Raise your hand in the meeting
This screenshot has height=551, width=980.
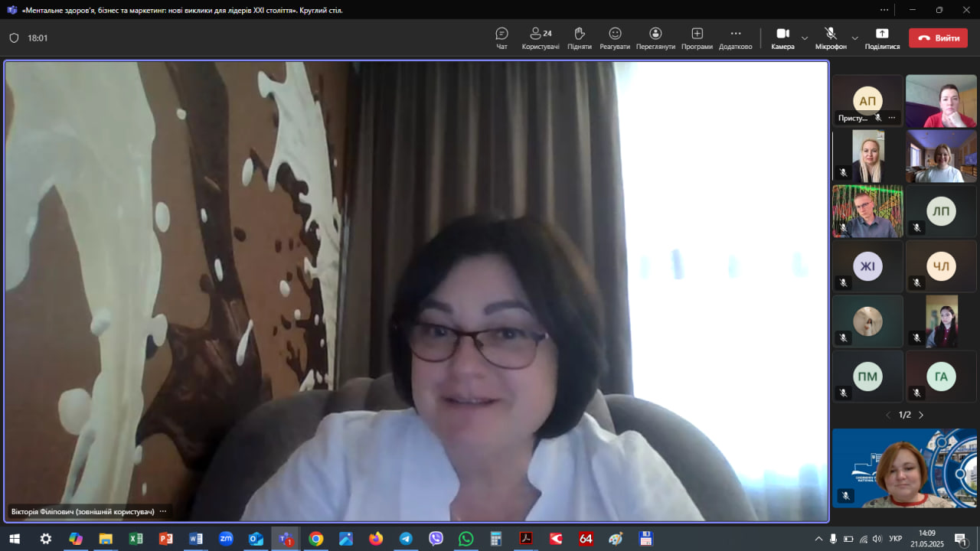(x=580, y=38)
